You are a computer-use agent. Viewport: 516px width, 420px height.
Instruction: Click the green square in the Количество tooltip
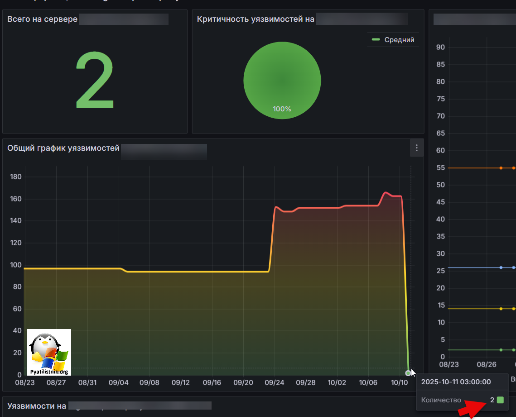[x=500, y=400]
